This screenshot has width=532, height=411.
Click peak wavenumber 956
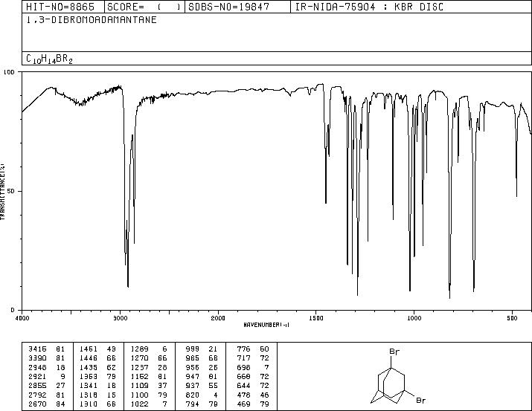pyautogui.click(x=193, y=367)
